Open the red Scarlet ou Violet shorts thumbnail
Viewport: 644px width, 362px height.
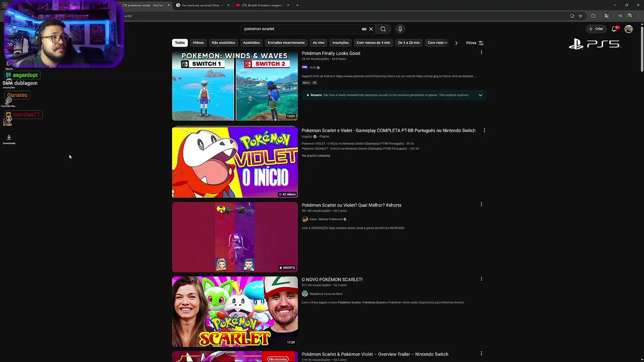[235, 237]
